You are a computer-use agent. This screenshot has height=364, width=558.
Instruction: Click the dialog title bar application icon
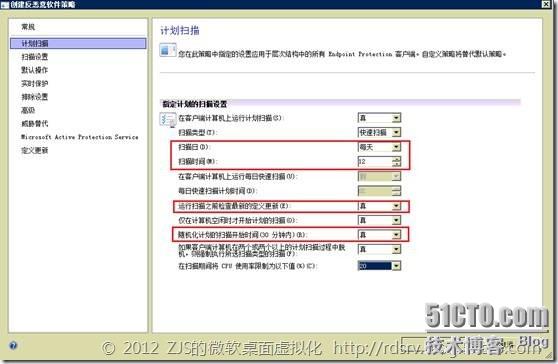click(x=5, y=5)
